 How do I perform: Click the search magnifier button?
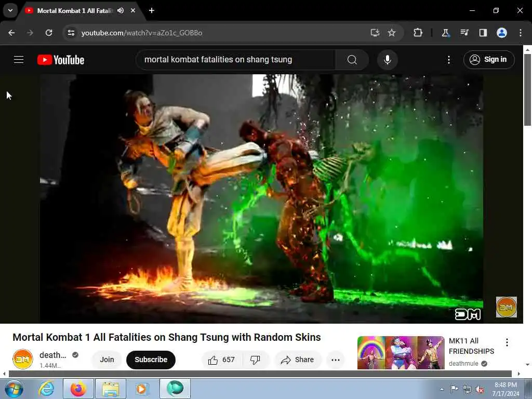tap(352, 60)
